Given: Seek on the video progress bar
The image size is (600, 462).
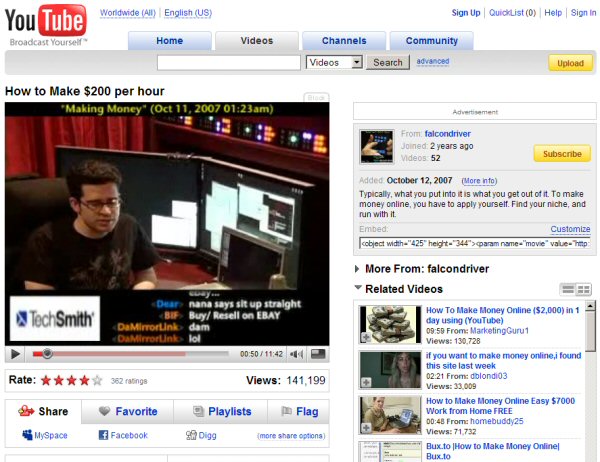Looking at the screenshot, I should [130, 354].
